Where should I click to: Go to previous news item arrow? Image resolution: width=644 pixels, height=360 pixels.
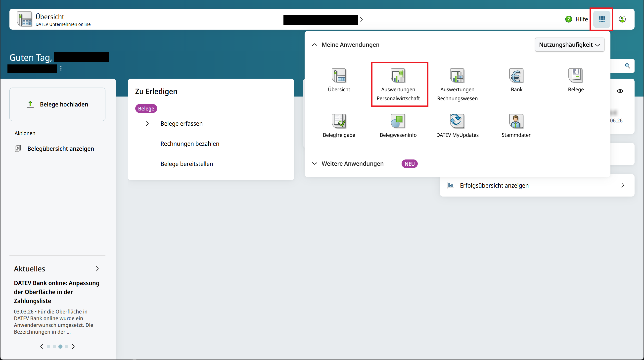[42, 347]
